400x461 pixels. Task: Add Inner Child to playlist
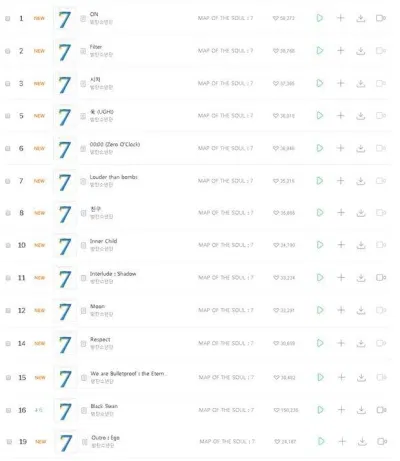[341, 245]
